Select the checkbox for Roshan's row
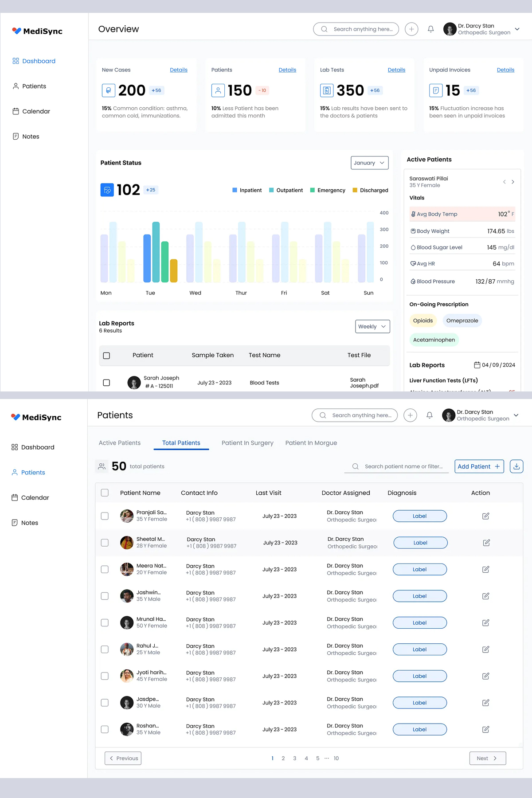The height and width of the screenshot is (798, 532). [105, 729]
